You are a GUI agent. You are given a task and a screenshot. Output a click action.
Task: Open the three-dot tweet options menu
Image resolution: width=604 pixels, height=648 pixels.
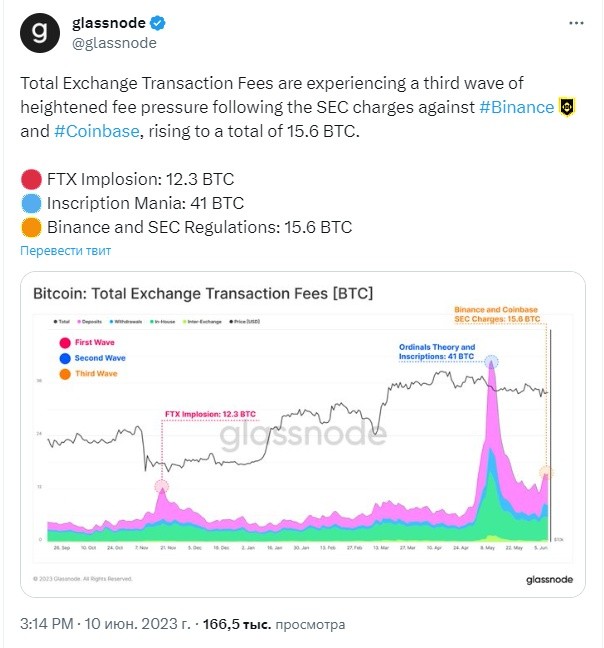click(x=576, y=23)
